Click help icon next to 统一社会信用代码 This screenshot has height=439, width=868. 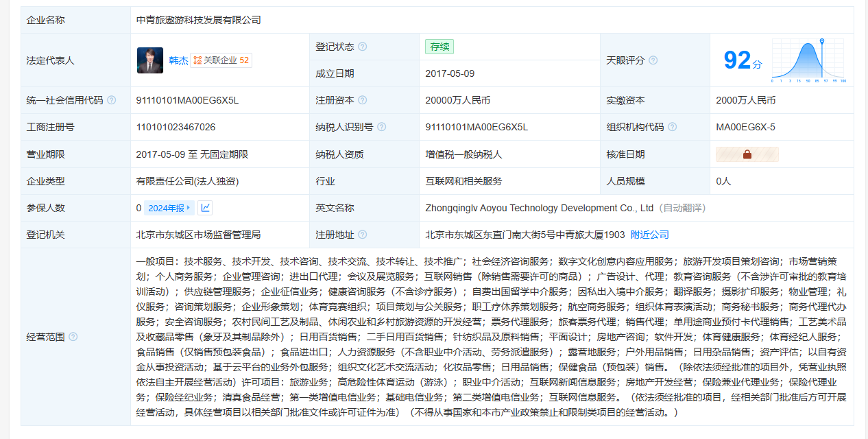(112, 100)
